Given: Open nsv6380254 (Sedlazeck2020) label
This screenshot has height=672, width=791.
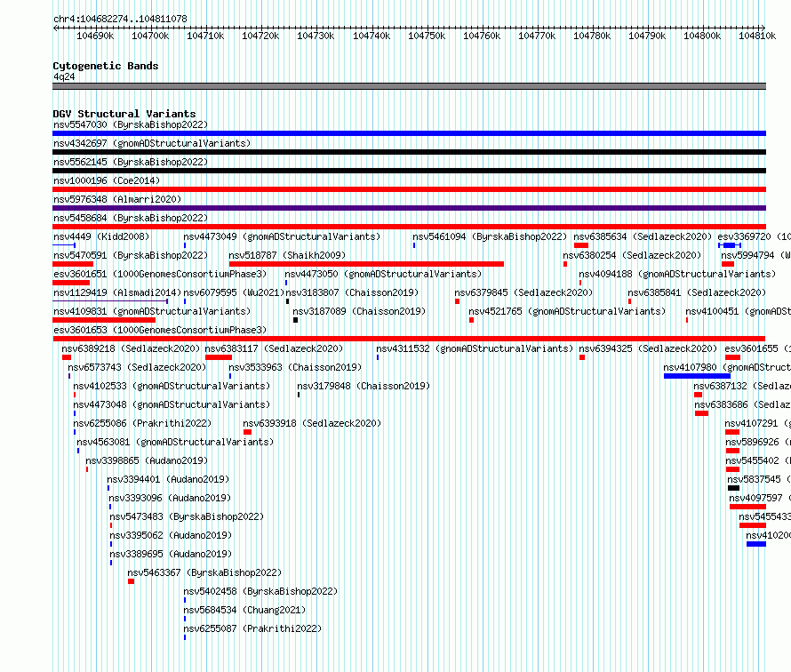Looking at the screenshot, I should [632, 255].
